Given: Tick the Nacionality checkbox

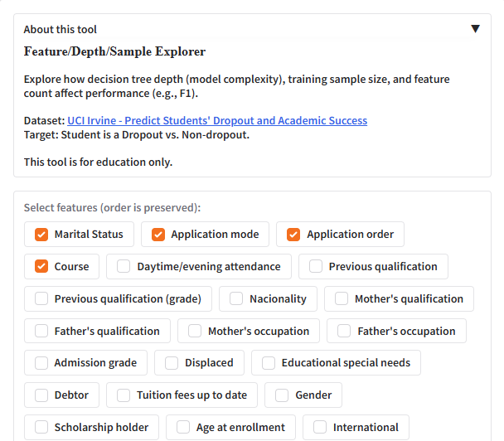Looking at the screenshot, I should (237, 299).
